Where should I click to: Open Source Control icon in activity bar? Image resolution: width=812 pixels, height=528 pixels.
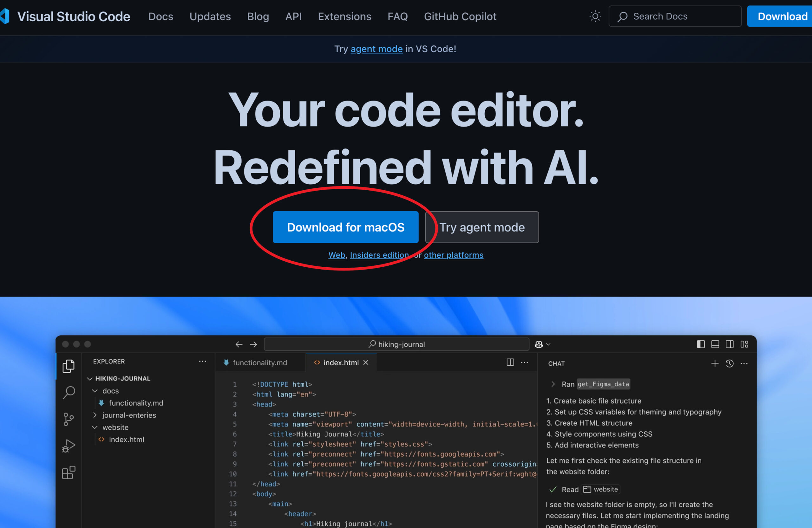click(69, 419)
